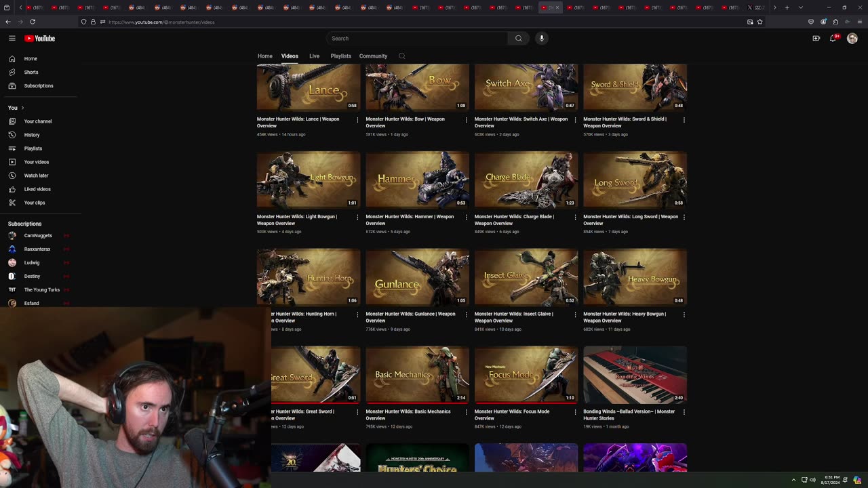Open Charge Blade Weapon Overview title

[514, 220]
